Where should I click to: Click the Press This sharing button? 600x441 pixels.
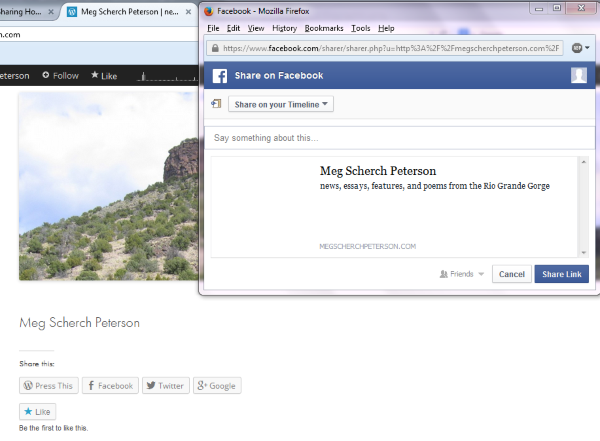[48, 385]
